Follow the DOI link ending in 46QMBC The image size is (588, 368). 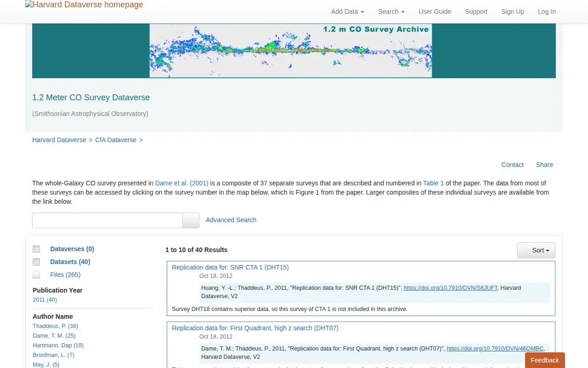tap(495, 349)
